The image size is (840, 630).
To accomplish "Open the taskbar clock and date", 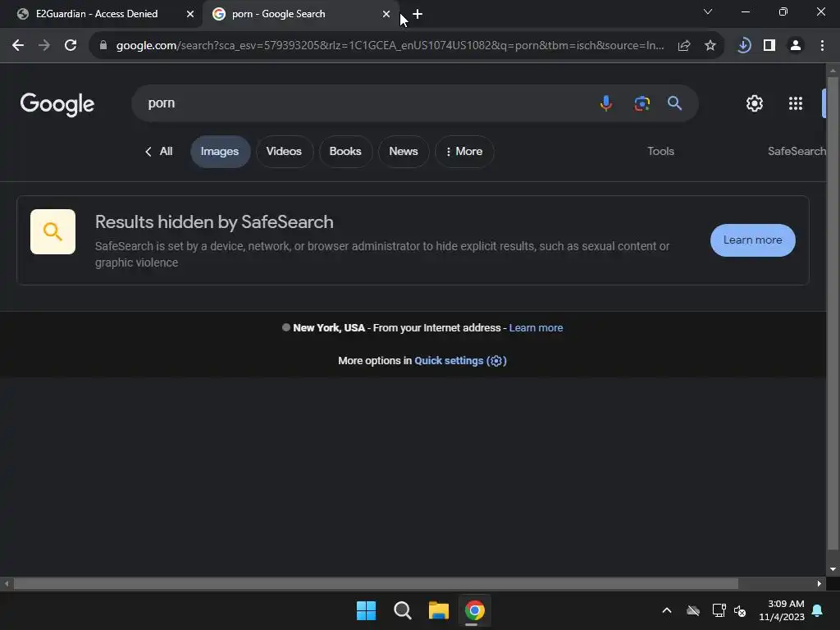I will pyautogui.click(x=782, y=610).
